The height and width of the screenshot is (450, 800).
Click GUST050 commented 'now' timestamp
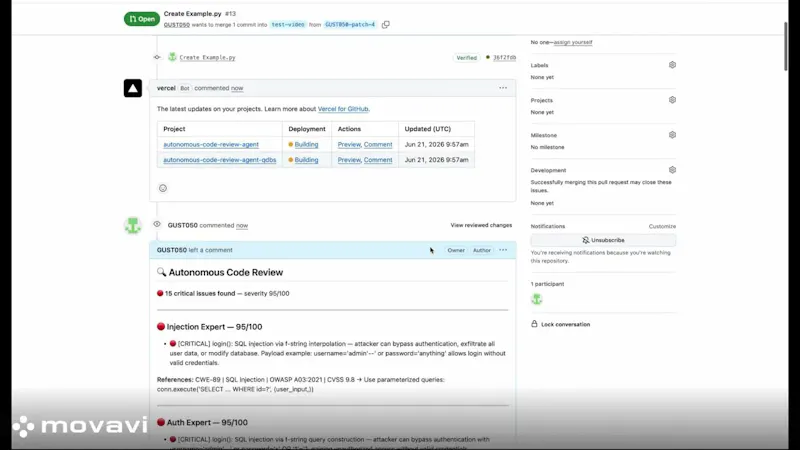coord(242,226)
